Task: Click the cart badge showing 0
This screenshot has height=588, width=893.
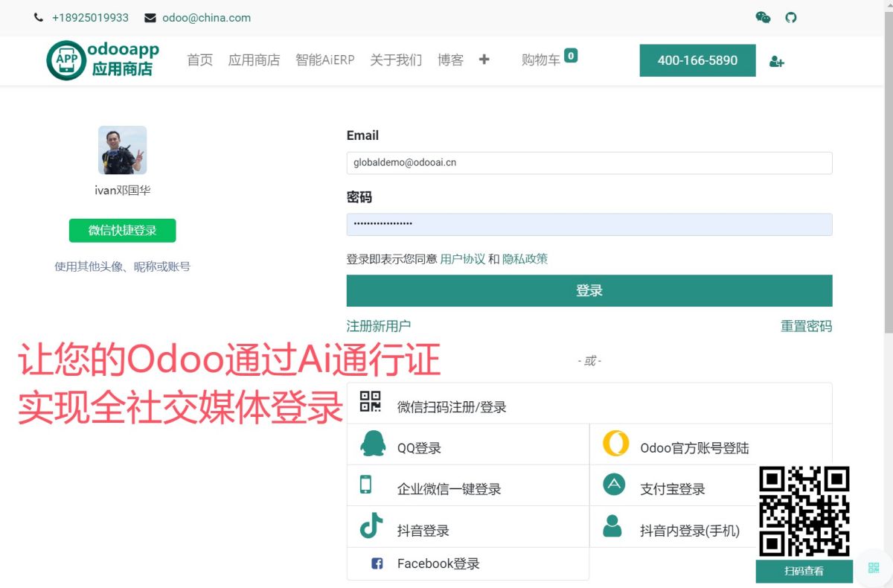Action: coord(571,55)
